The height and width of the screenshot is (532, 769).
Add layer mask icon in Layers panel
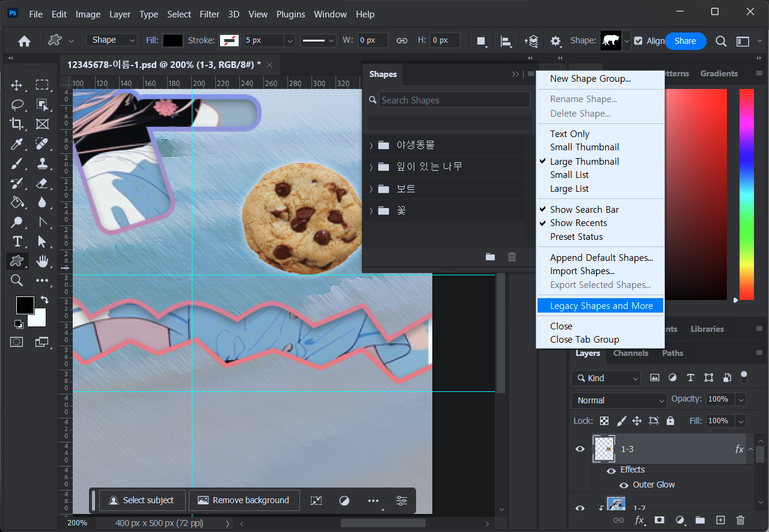click(660, 520)
